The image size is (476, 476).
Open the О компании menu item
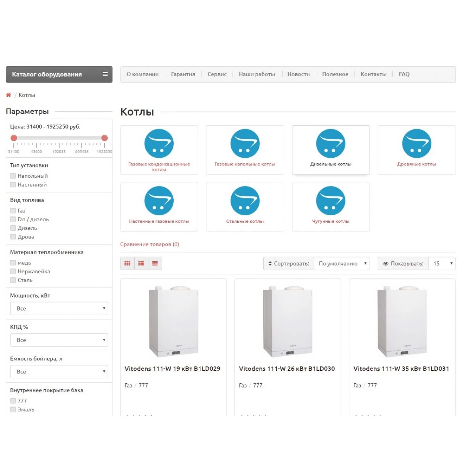pyautogui.click(x=142, y=74)
